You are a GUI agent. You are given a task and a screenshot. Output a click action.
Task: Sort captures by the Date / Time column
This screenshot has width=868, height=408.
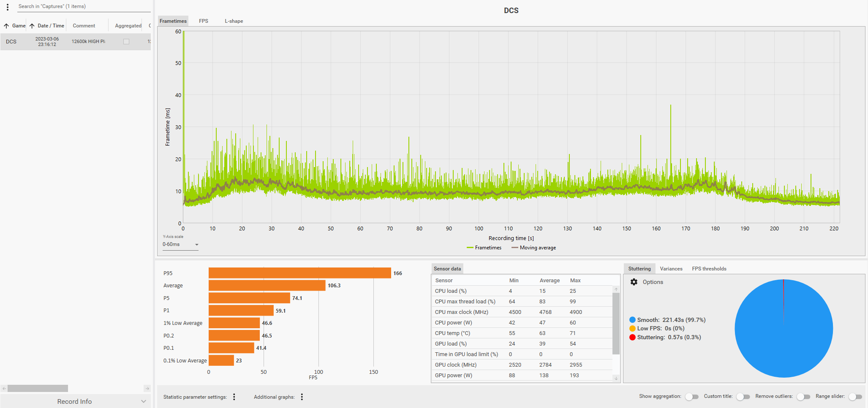click(x=47, y=26)
